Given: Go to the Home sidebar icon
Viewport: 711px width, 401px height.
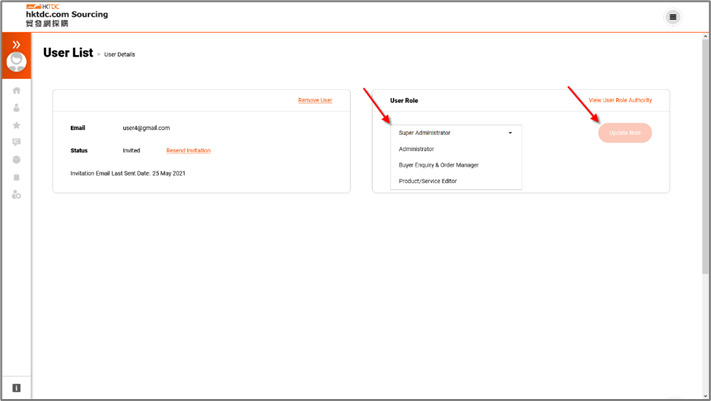Looking at the screenshot, I should (16, 91).
